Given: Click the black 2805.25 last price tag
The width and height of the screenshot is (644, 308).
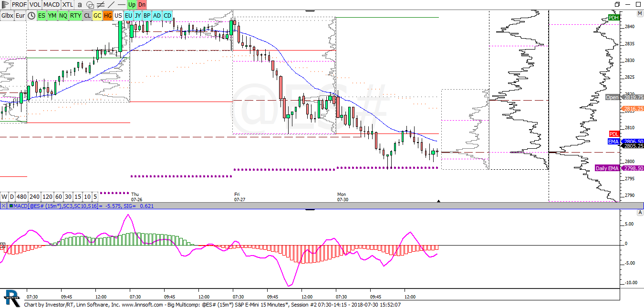Looking at the screenshot, I should (x=634, y=146).
